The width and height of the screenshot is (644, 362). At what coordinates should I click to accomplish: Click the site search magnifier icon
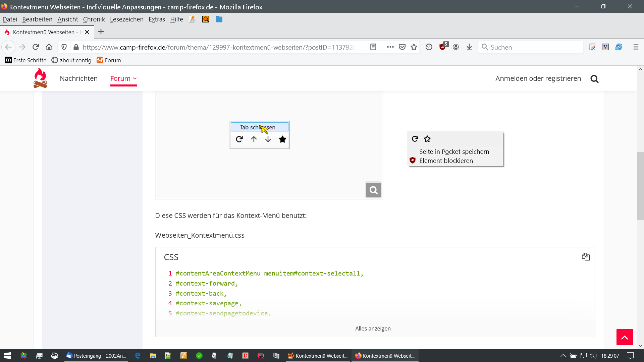point(594,79)
